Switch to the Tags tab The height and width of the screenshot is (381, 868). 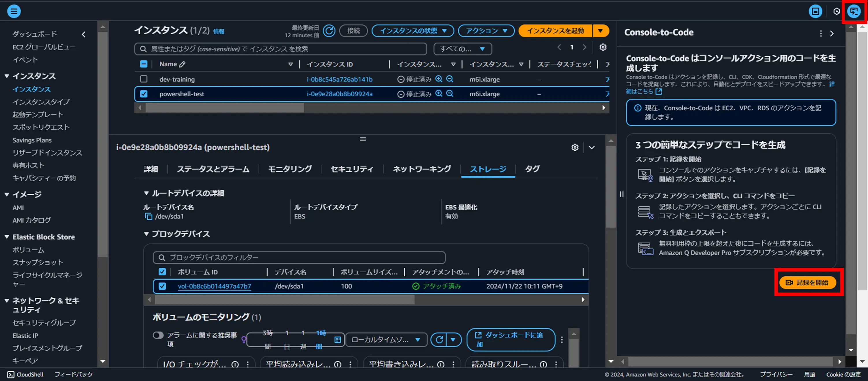532,169
